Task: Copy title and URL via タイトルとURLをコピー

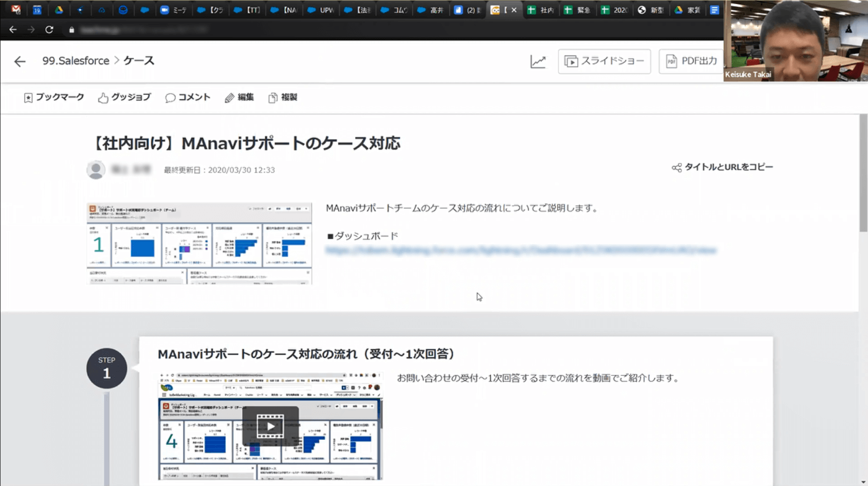Action: (722, 167)
